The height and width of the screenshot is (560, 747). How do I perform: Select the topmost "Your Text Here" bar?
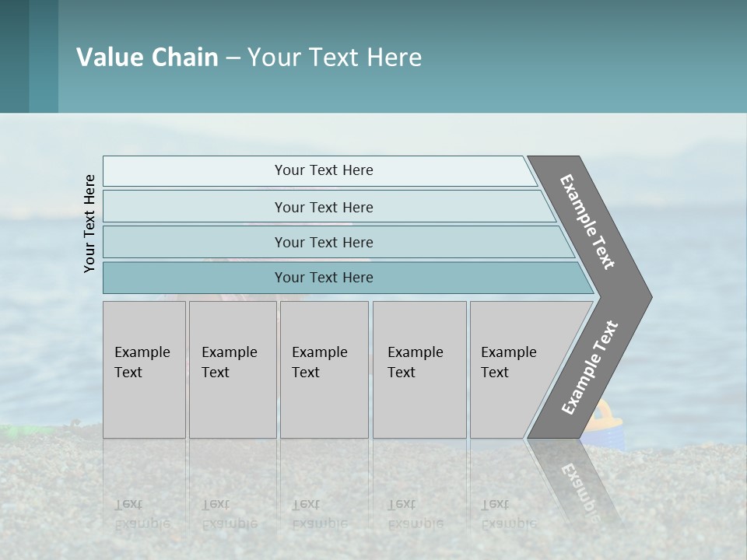pyautogui.click(x=323, y=170)
